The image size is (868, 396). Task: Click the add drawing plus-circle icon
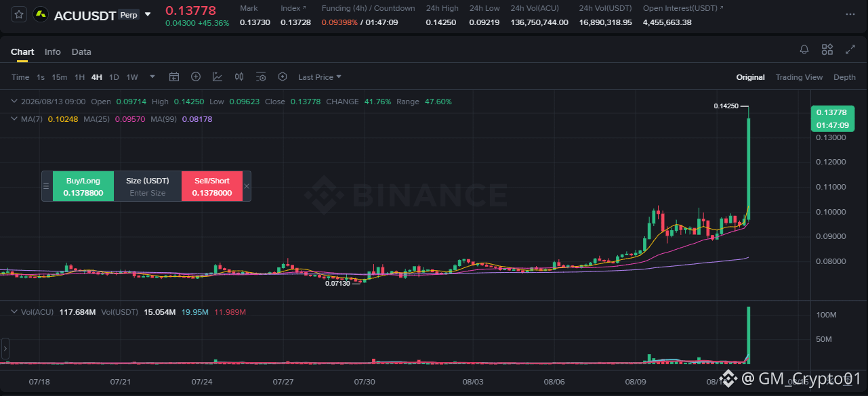[196, 77]
